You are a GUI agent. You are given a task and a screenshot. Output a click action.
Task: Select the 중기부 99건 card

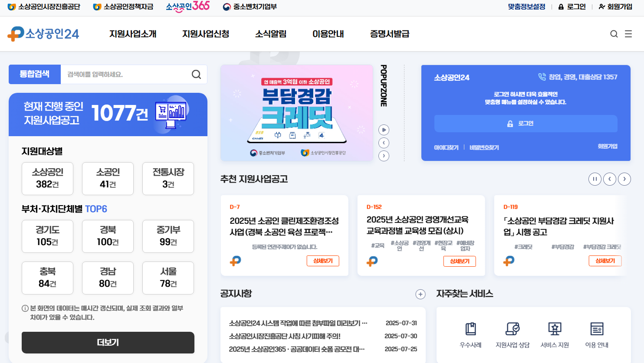click(168, 236)
